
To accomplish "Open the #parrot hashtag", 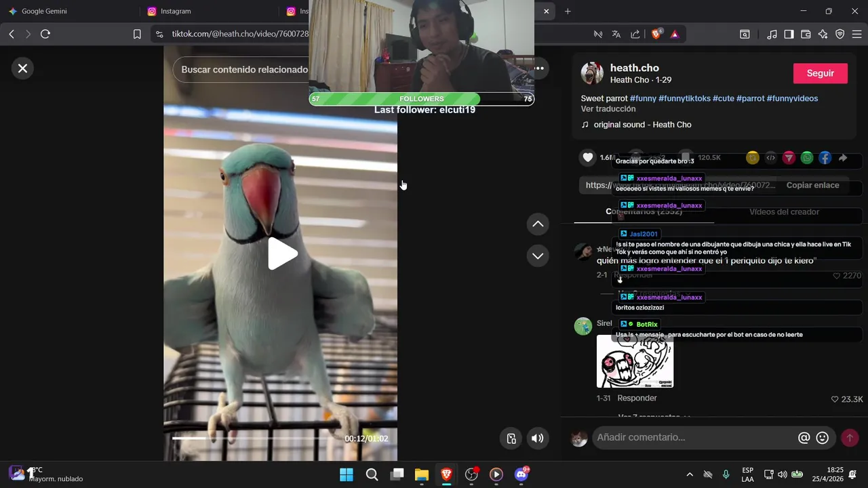I will coord(750,98).
